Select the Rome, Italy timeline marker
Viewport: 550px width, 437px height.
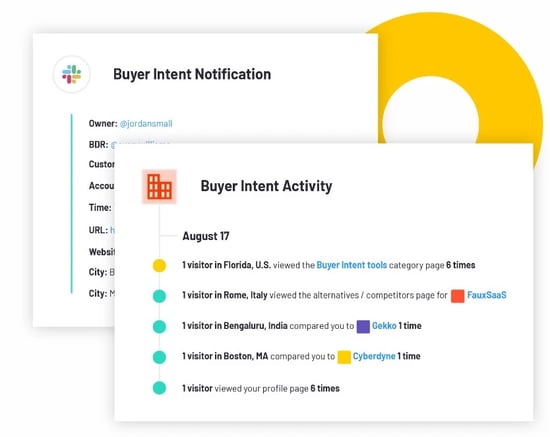click(x=159, y=296)
